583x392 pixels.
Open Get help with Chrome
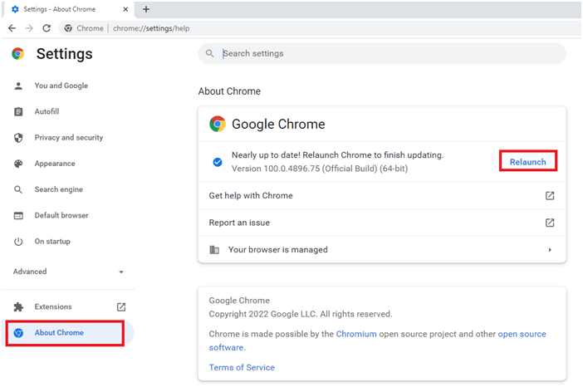[382, 196]
